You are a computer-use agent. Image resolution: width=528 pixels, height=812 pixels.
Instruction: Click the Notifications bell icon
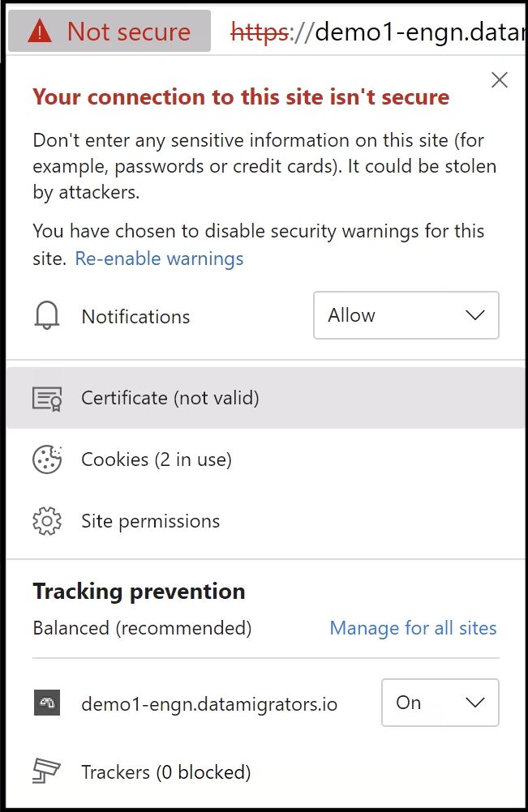pyautogui.click(x=47, y=316)
